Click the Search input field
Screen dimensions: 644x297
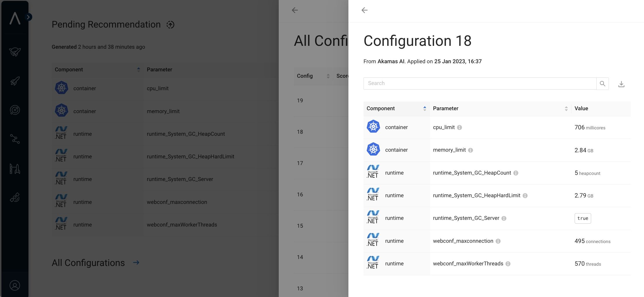pyautogui.click(x=480, y=84)
